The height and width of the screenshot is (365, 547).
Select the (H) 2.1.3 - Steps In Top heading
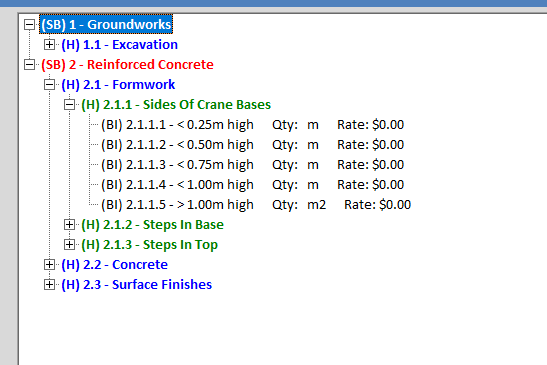point(149,245)
